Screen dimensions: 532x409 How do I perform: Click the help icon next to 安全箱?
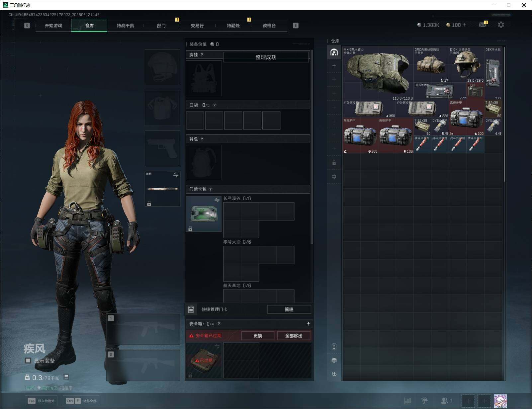click(x=219, y=324)
